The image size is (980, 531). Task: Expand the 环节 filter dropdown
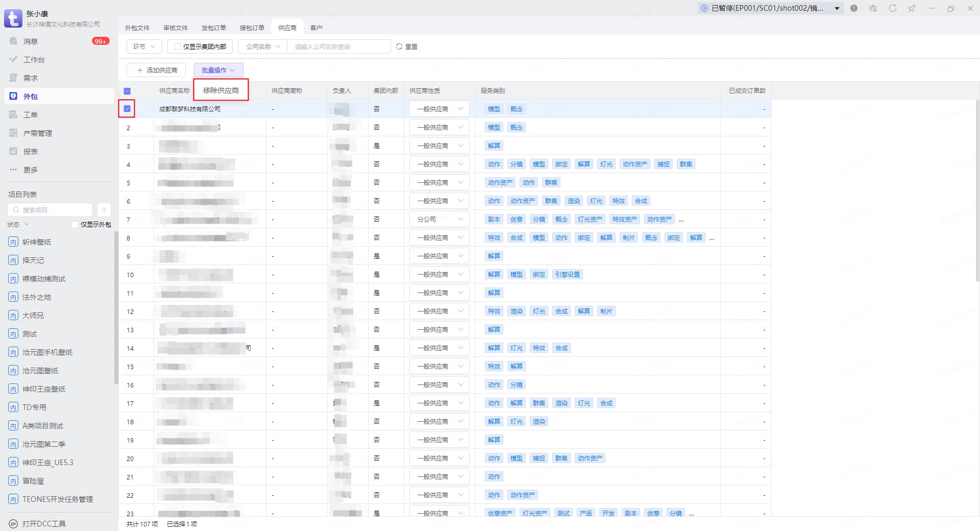tap(144, 47)
